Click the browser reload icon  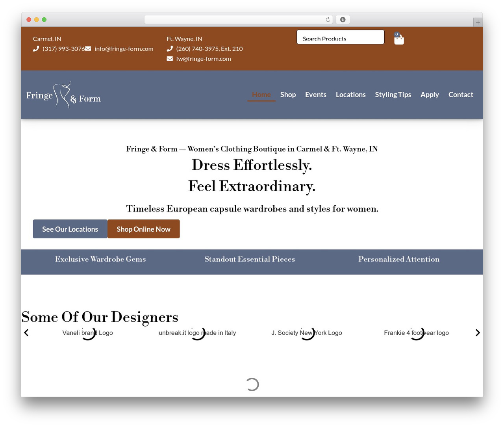pyautogui.click(x=328, y=20)
